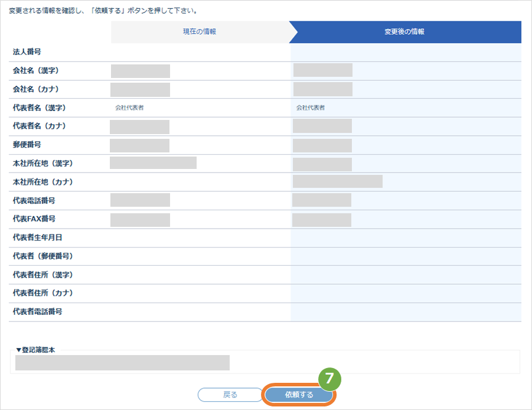Click the ▼登記簿謄本 section heading

pyautogui.click(x=35, y=350)
